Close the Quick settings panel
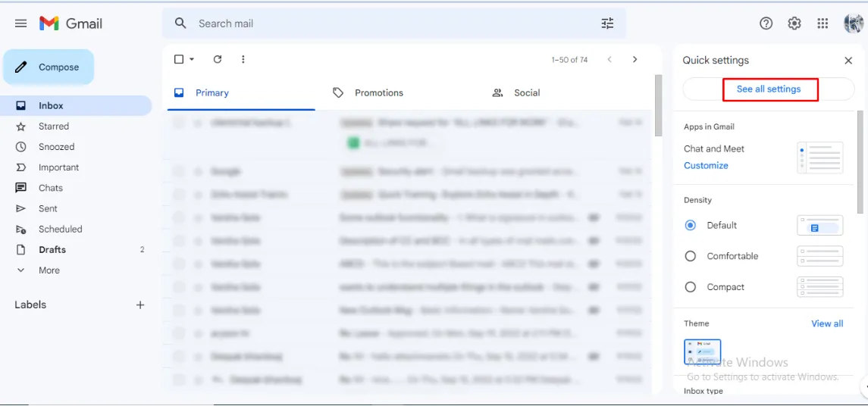The height and width of the screenshot is (406, 868). click(x=848, y=61)
